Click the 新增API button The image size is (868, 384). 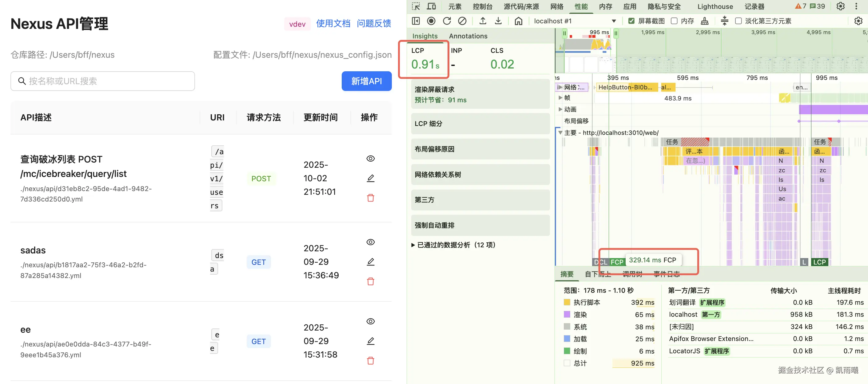[x=366, y=81]
